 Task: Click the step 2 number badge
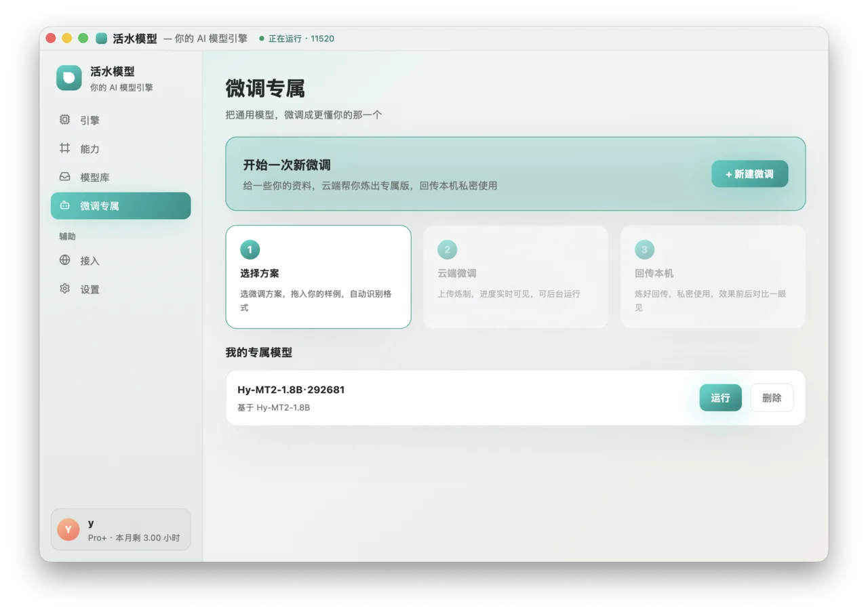point(447,249)
